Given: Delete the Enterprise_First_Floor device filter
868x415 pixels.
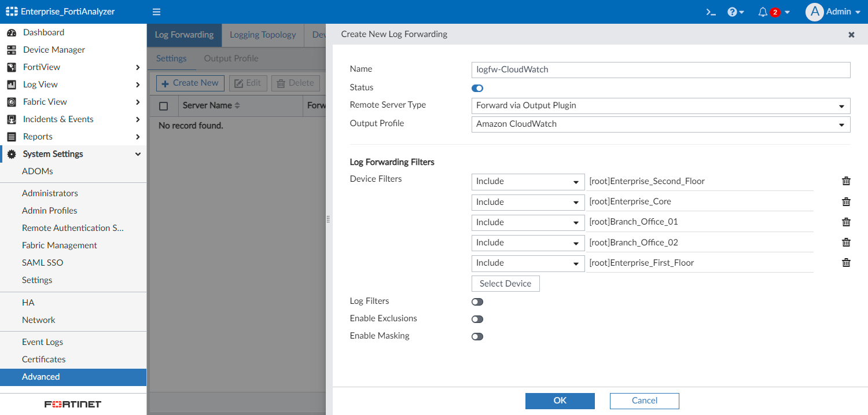Looking at the screenshot, I should click(846, 263).
